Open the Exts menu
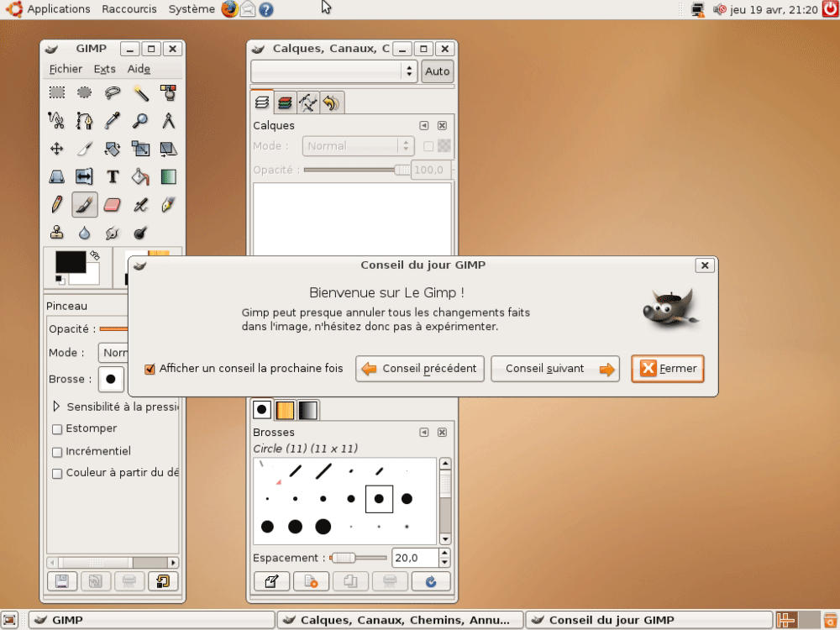This screenshot has height=630, width=840. (x=104, y=69)
